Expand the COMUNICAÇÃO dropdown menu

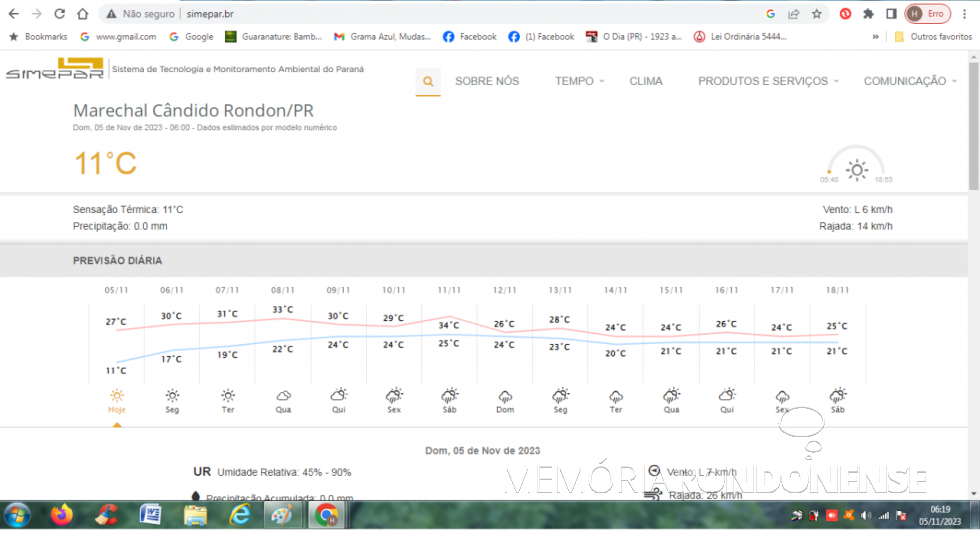pos(910,81)
